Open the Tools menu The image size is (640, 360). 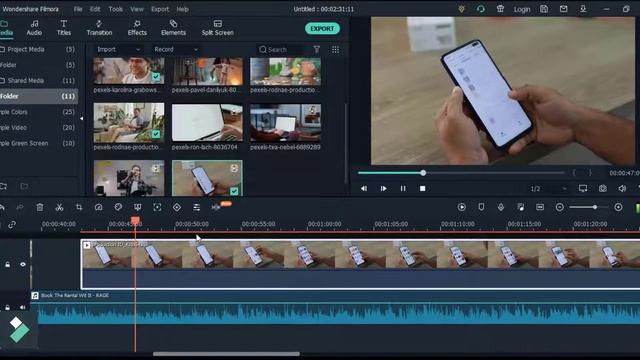116,9
